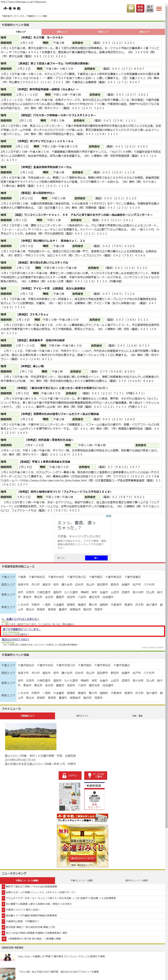The width and height of the screenshot is (168, 980).
Task: Open the 旭市 link in the 県東エリア news row
Action: click(21, 592)
